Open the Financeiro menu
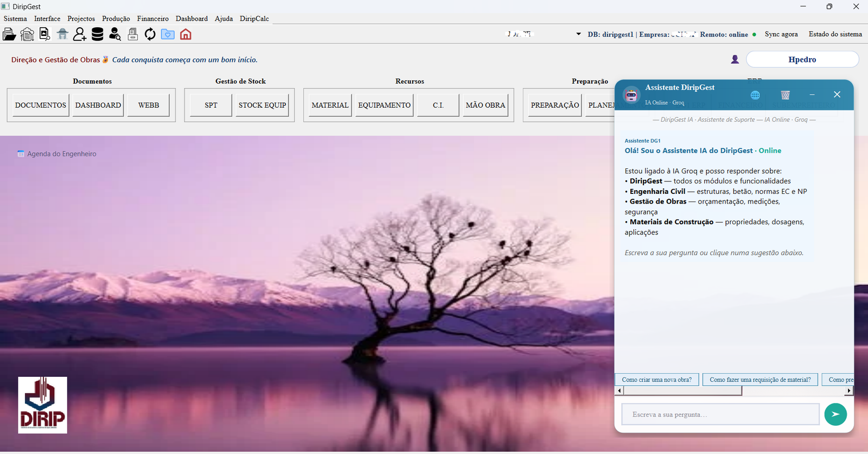This screenshot has width=868, height=454. pos(153,18)
